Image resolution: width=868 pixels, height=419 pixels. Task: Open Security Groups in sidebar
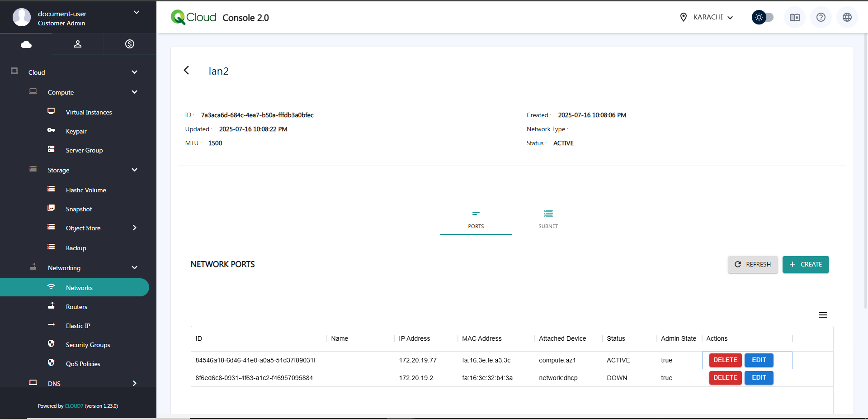88,345
